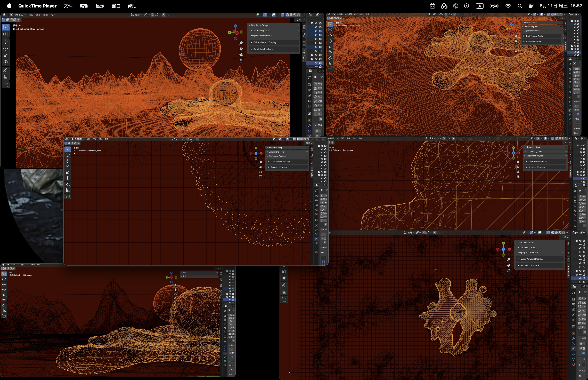Open Control Center in the macOS menu bar
This screenshot has height=380, width=588.
tap(531, 6)
